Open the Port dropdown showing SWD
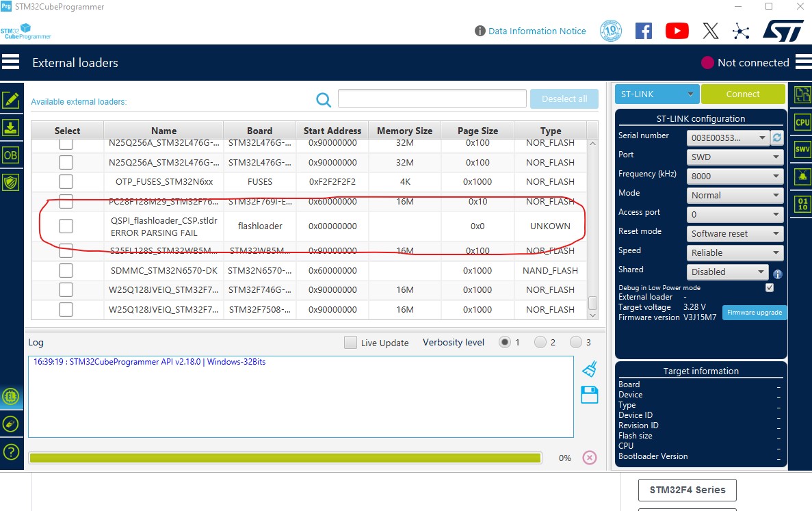The width and height of the screenshot is (812, 511). 734,156
